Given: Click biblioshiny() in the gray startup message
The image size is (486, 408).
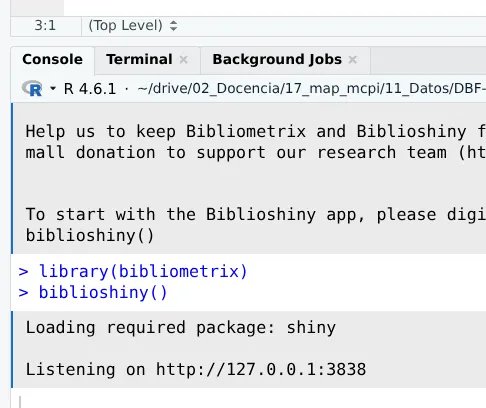Looking at the screenshot, I should 90,236.
